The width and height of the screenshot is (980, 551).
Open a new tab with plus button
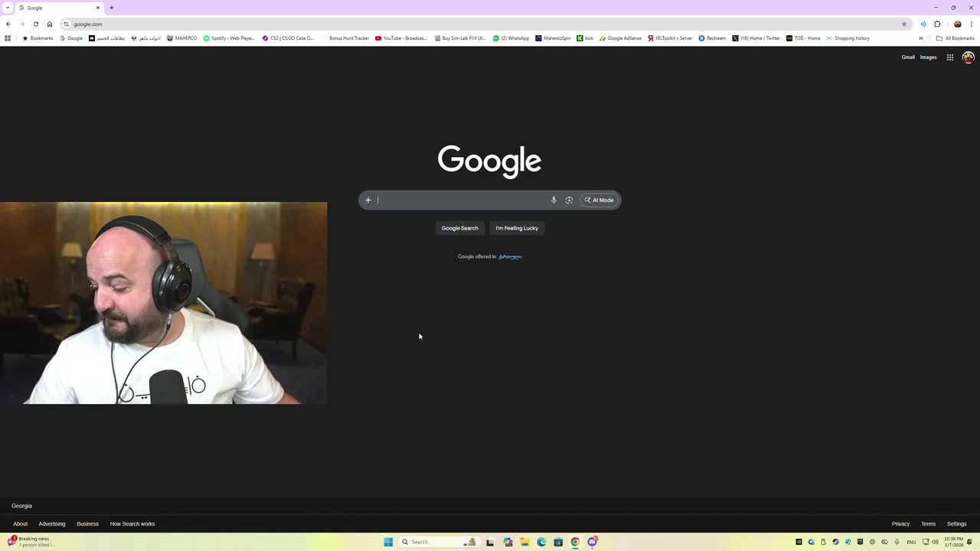pos(112,8)
